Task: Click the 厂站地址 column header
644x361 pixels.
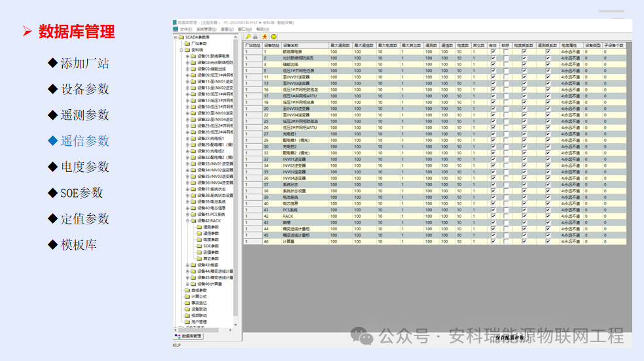Action: pyautogui.click(x=253, y=46)
